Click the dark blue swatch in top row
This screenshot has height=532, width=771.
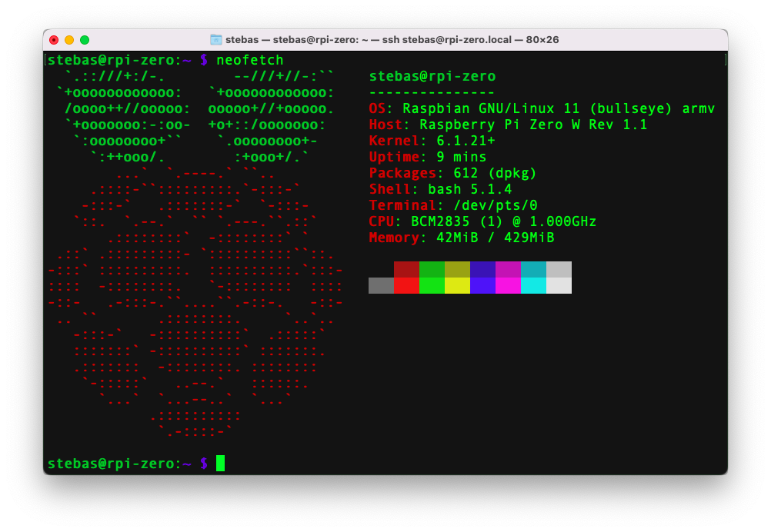[x=483, y=269]
